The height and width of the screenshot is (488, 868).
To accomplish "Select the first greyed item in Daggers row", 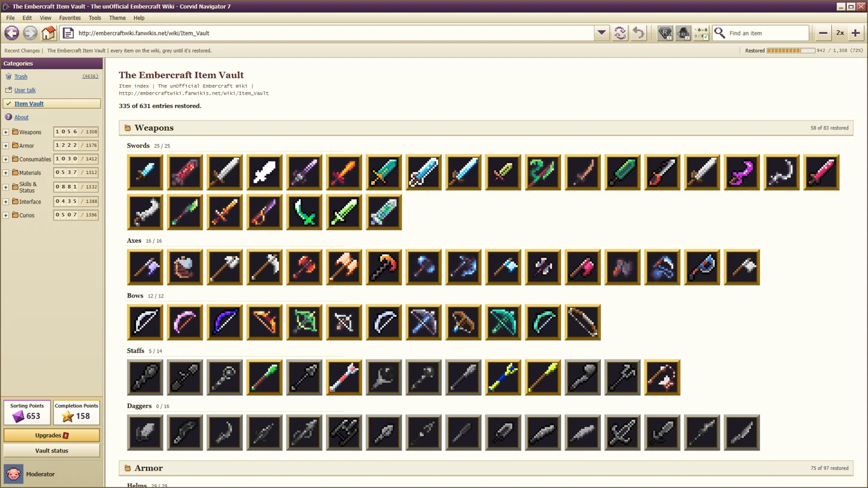I will pyautogui.click(x=145, y=433).
